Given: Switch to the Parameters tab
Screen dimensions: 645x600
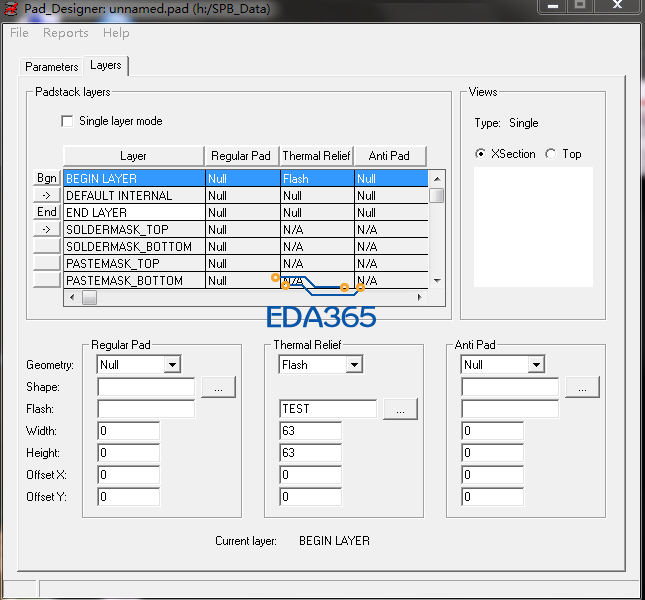Looking at the screenshot, I should (52, 67).
